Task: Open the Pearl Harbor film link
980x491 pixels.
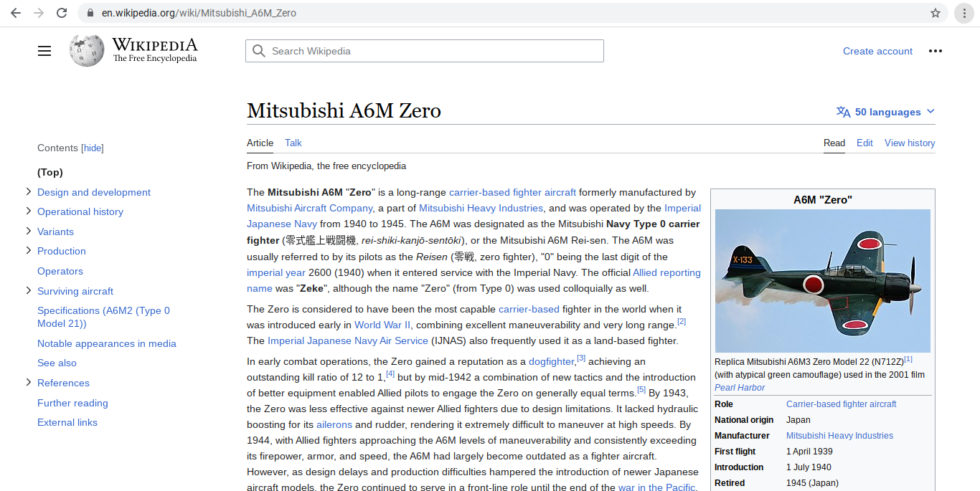Action: 740,388
